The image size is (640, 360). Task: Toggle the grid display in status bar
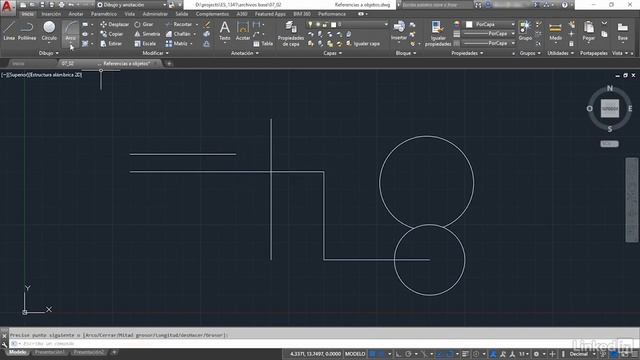pyautogui.click(x=372, y=354)
